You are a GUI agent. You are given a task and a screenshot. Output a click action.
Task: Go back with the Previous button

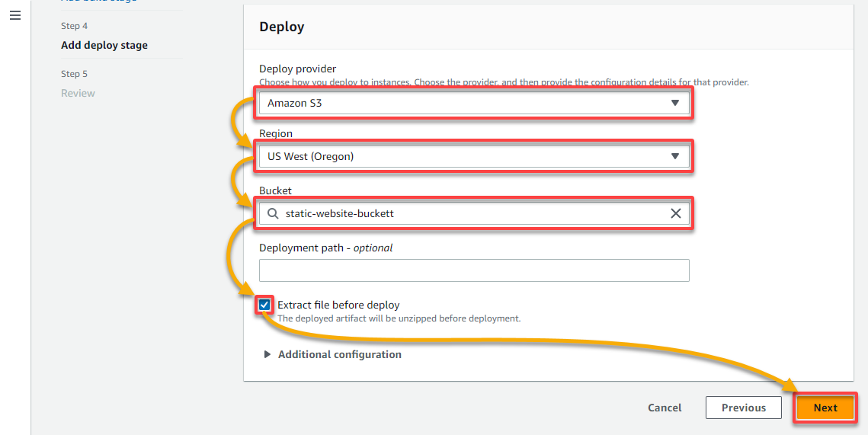[x=744, y=408]
